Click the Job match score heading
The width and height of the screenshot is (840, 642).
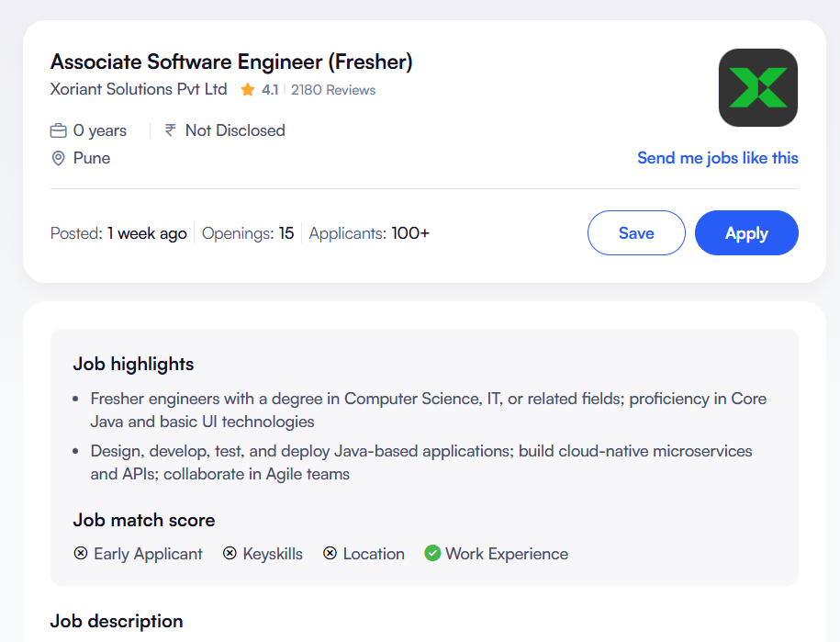click(144, 521)
